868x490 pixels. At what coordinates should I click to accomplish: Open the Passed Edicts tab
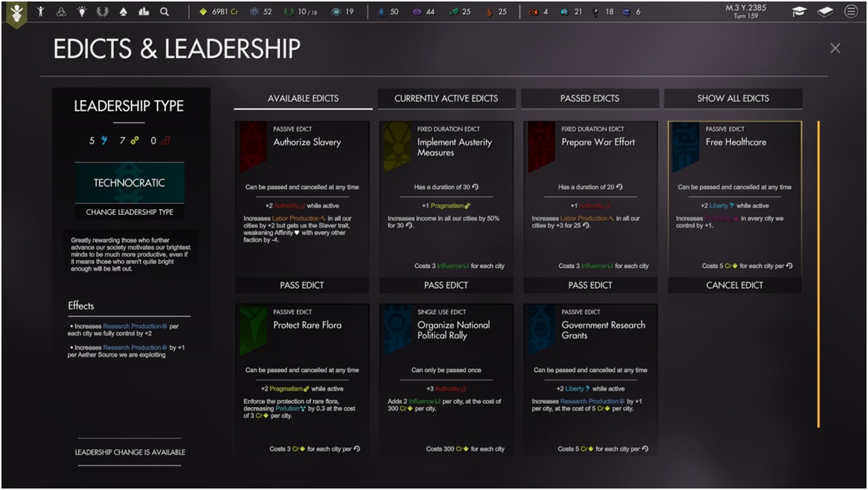point(590,99)
